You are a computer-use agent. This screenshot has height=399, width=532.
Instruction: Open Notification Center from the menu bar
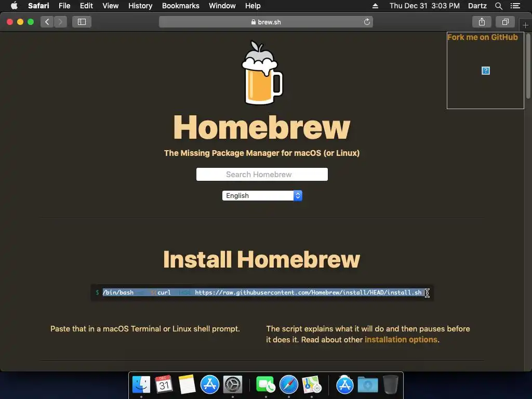(515, 6)
